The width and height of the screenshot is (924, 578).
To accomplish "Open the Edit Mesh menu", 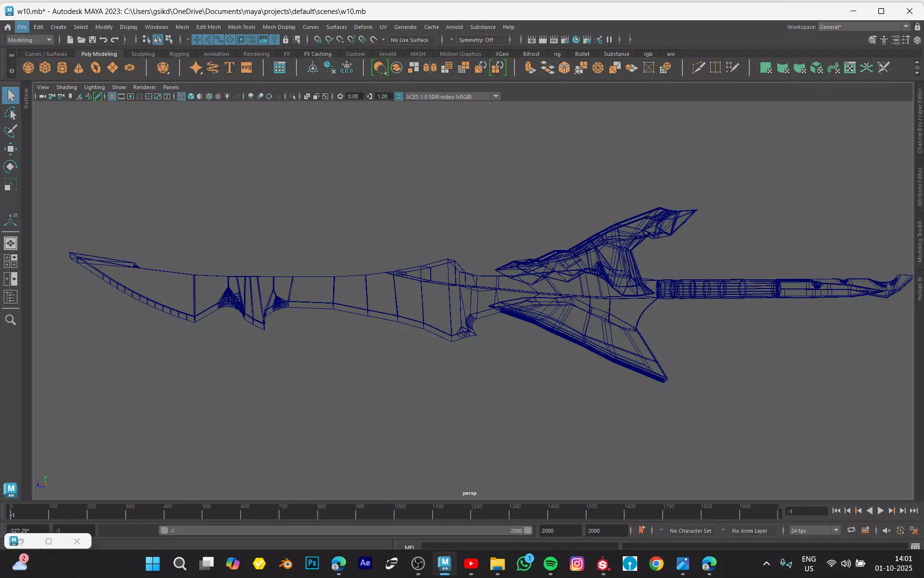I will [208, 27].
